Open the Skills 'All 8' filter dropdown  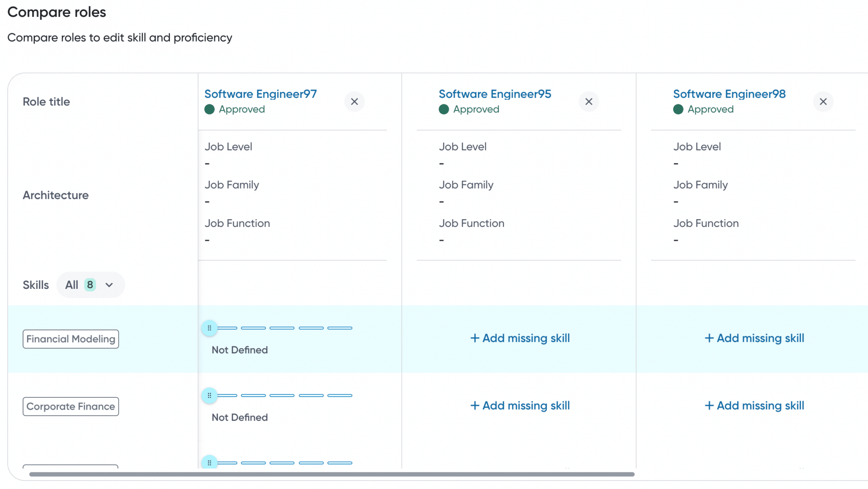(91, 285)
